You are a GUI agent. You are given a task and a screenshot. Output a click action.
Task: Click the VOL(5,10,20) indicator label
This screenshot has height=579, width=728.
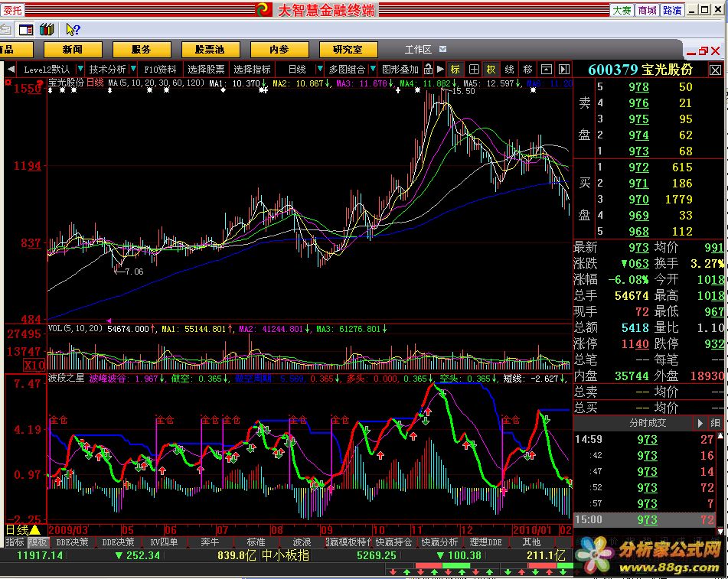click(75, 328)
